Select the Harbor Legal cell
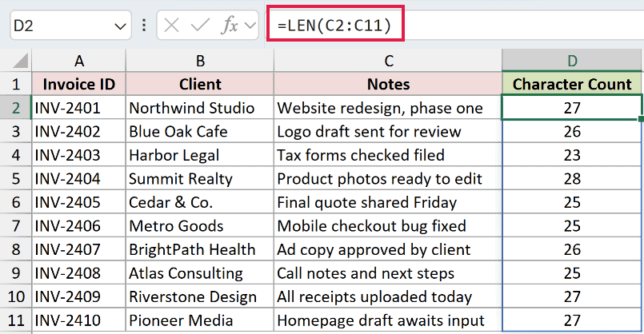The height and width of the screenshot is (334, 644). click(x=200, y=155)
